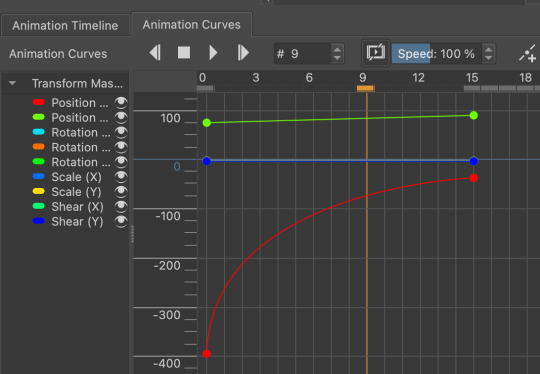Viewport: 540px width, 374px height.
Task: Toggle visibility of the lime green Position channel
Action: point(121,117)
